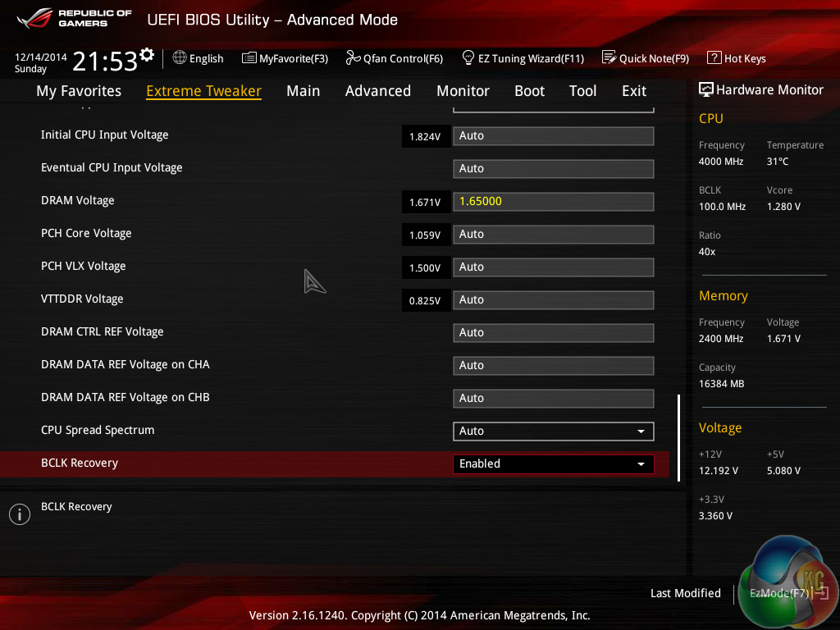Open the Main tab
The width and height of the screenshot is (840, 630).
click(304, 91)
